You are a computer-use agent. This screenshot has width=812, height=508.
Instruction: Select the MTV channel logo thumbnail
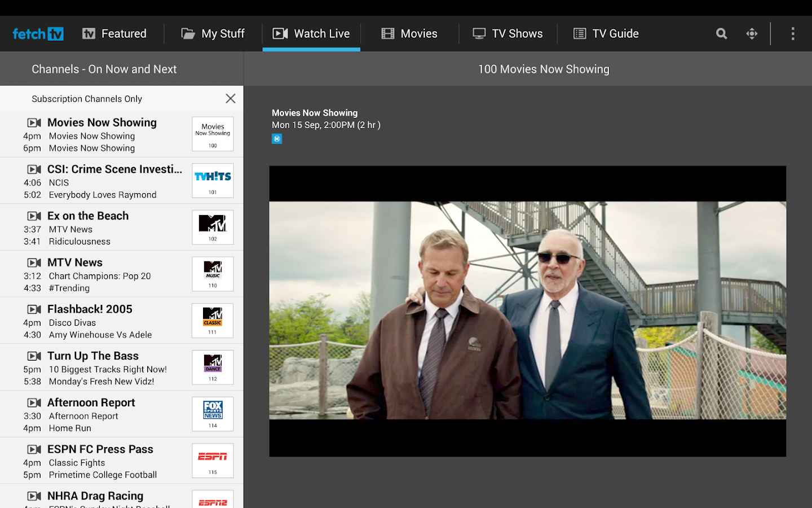coord(213,227)
